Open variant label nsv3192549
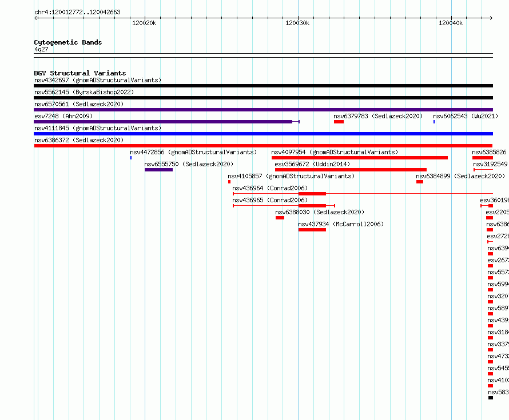Screen dimensions: 509x420 [x=490, y=164]
